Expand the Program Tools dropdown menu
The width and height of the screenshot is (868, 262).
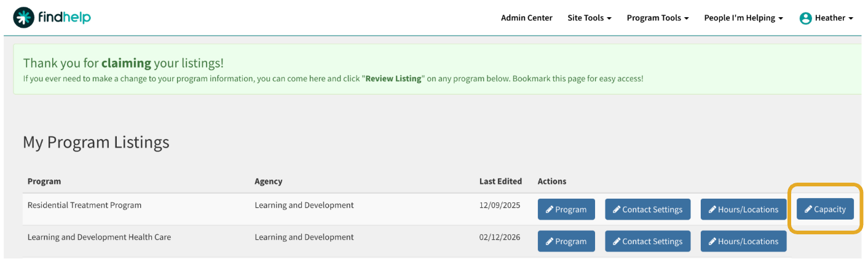657,18
